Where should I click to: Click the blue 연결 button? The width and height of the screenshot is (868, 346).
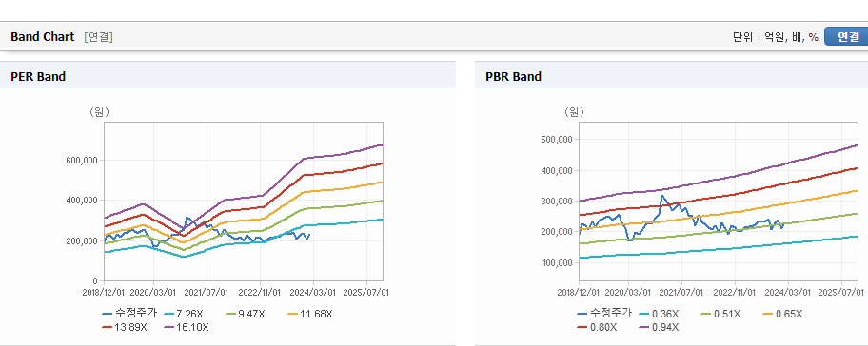[846, 36]
